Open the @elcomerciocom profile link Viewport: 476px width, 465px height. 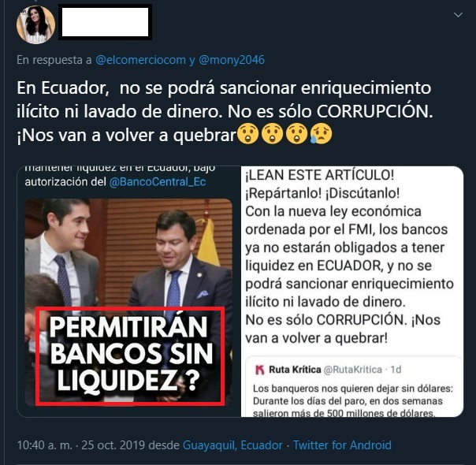pyautogui.click(x=140, y=60)
